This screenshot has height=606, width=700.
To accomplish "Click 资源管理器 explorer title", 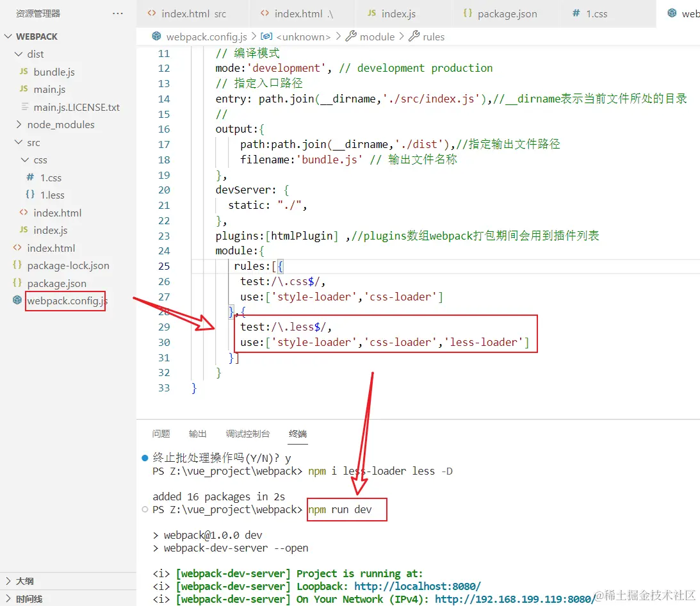I will [x=38, y=13].
